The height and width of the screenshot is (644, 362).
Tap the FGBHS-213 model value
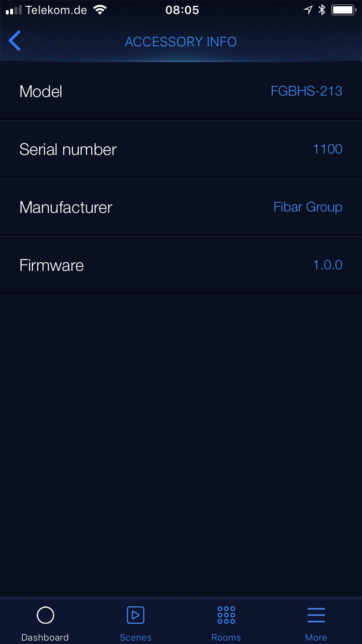tap(306, 91)
